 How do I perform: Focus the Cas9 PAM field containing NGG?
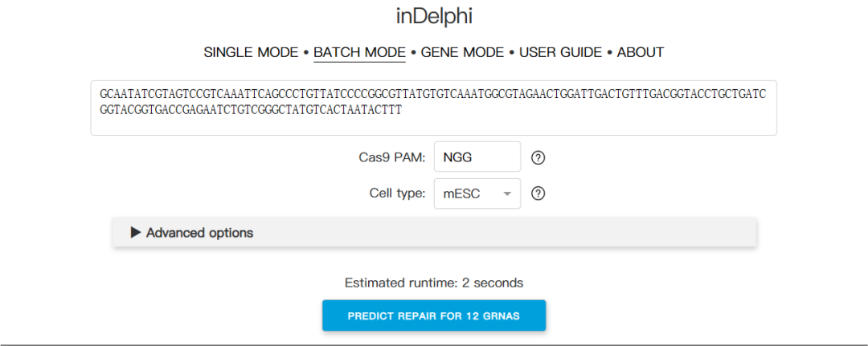477,157
